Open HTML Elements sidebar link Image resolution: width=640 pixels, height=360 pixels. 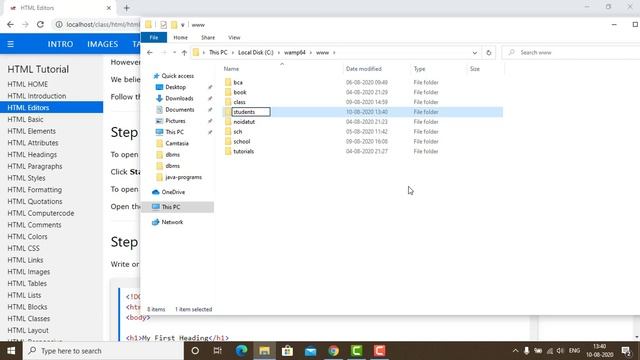[x=31, y=131]
